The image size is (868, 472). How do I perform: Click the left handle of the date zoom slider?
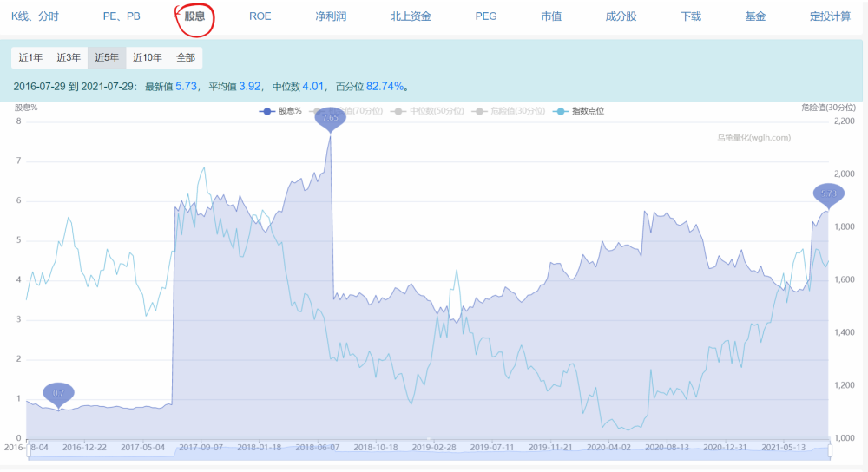pyautogui.click(x=29, y=451)
